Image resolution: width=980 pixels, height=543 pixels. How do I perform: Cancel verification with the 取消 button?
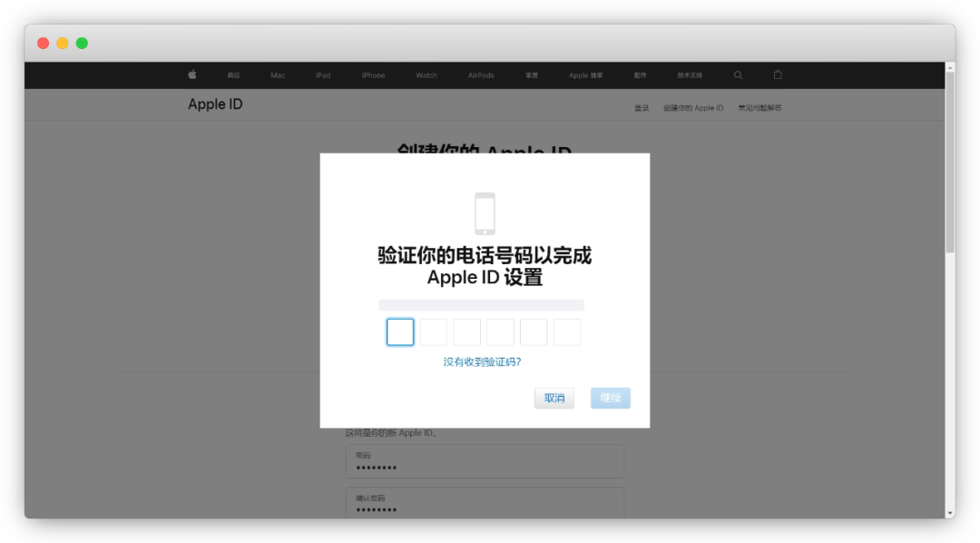[x=554, y=398]
